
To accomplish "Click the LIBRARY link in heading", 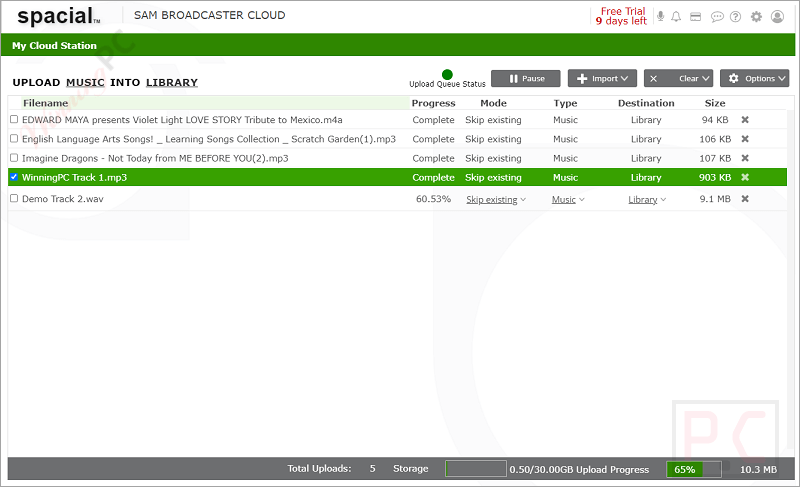I will tap(171, 83).
